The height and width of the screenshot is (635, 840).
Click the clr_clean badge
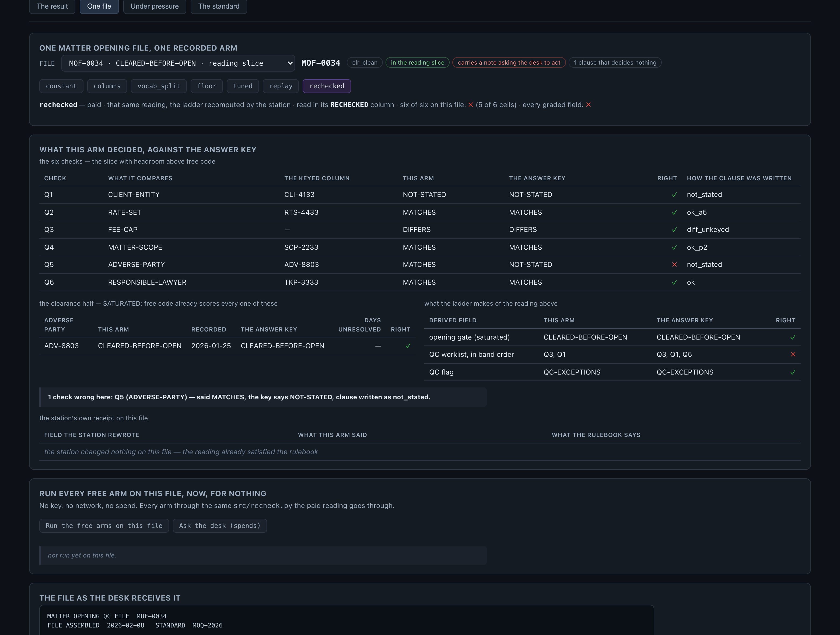[365, 63]
